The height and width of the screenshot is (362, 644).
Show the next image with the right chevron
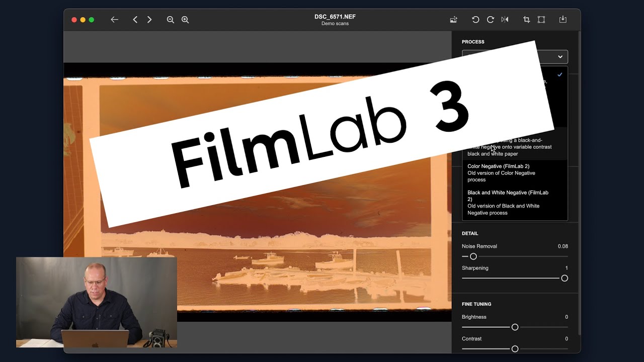(149, 20)
